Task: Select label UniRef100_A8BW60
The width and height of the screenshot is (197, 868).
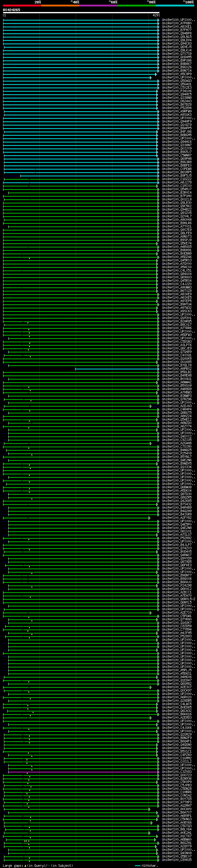Action: 177,839
